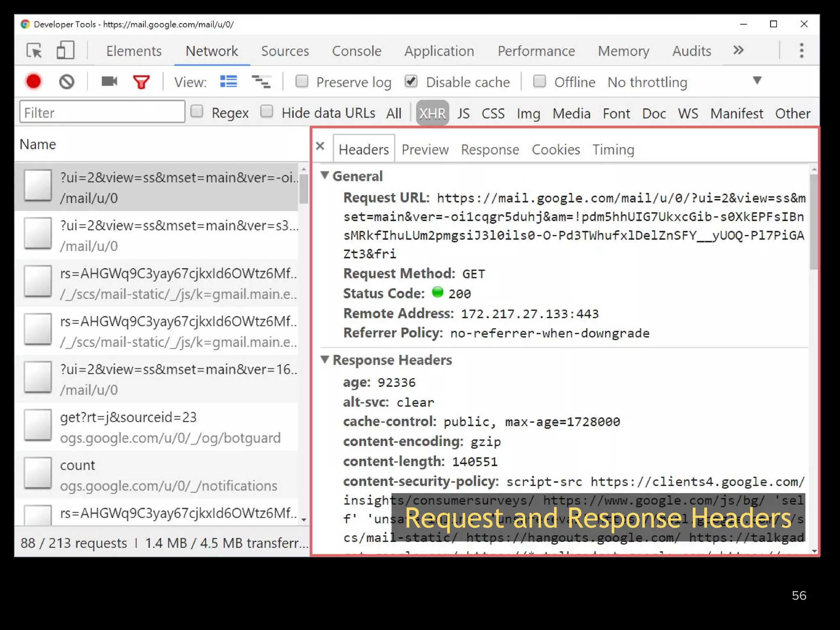Toggle the red filter funnel icon
The width and height of the screenshot is (840, 630).
click(x=141, y=82)
